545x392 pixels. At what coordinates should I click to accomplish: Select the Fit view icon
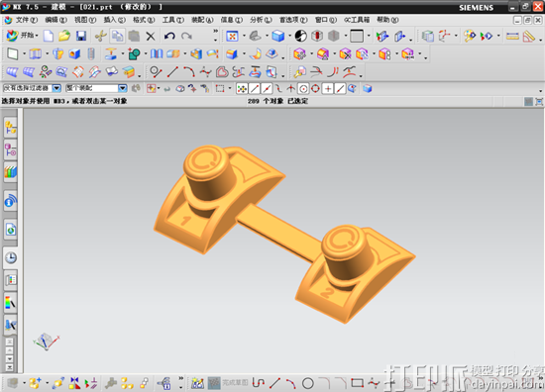click(232, 36)
